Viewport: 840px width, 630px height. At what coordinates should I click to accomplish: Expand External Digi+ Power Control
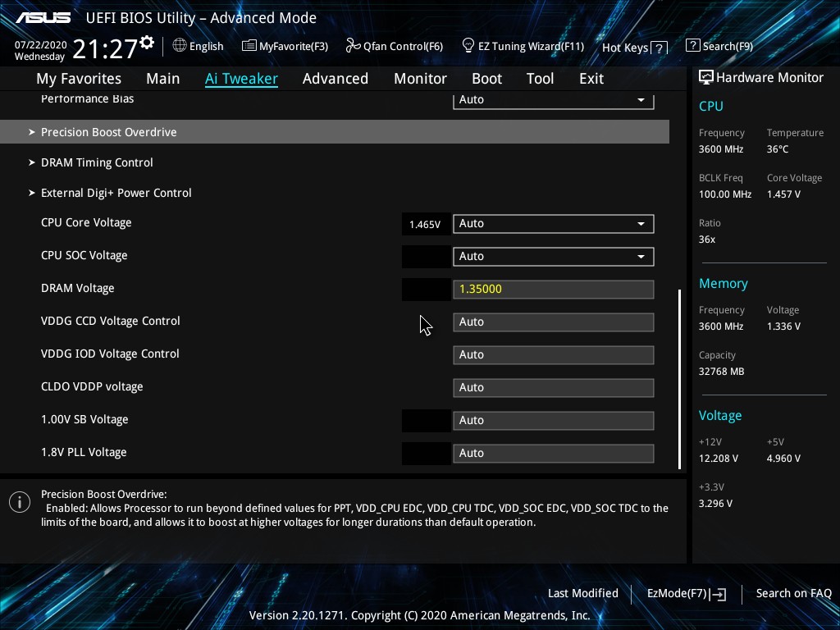[x=116, y=193]
